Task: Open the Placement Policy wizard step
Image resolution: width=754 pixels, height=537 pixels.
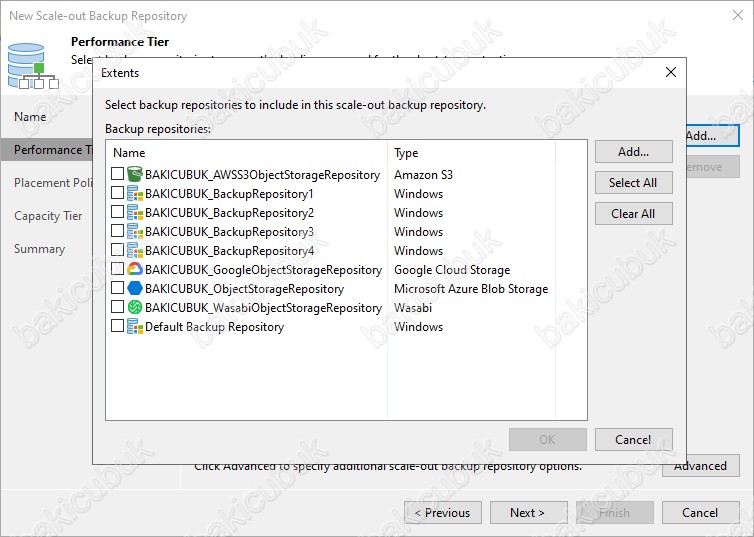Action: click(53, 183)
